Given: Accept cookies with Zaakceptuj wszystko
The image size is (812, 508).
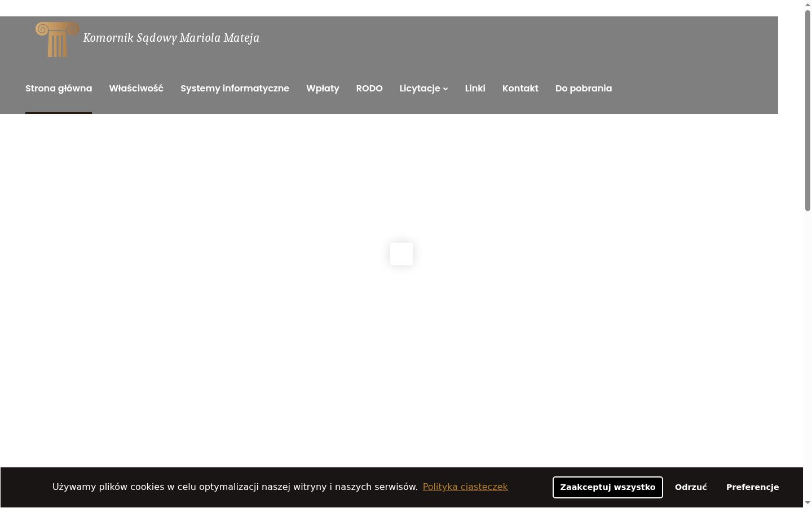Looking at the screenshot, I should click(608, 487).
